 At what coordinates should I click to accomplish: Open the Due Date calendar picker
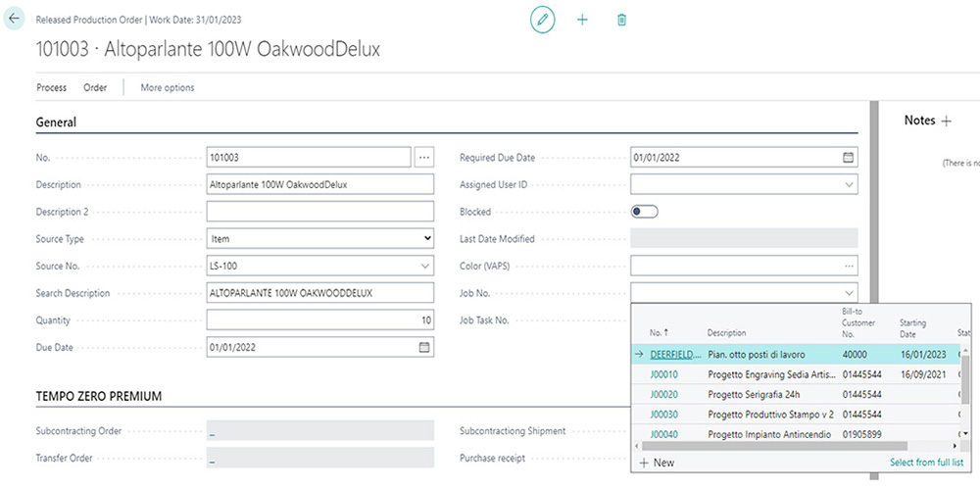(x=424, y=347)
